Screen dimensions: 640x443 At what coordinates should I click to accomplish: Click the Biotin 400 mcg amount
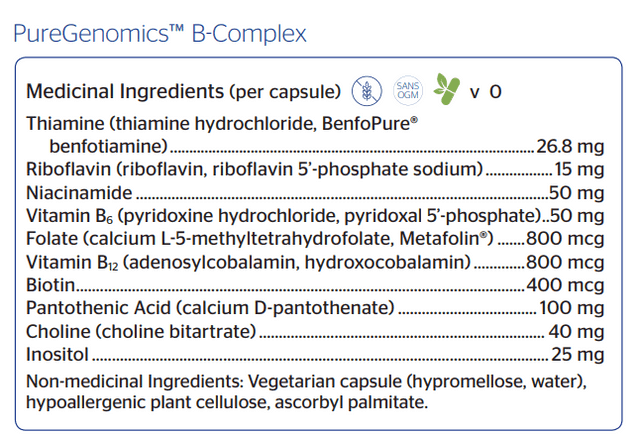[565, 285]
